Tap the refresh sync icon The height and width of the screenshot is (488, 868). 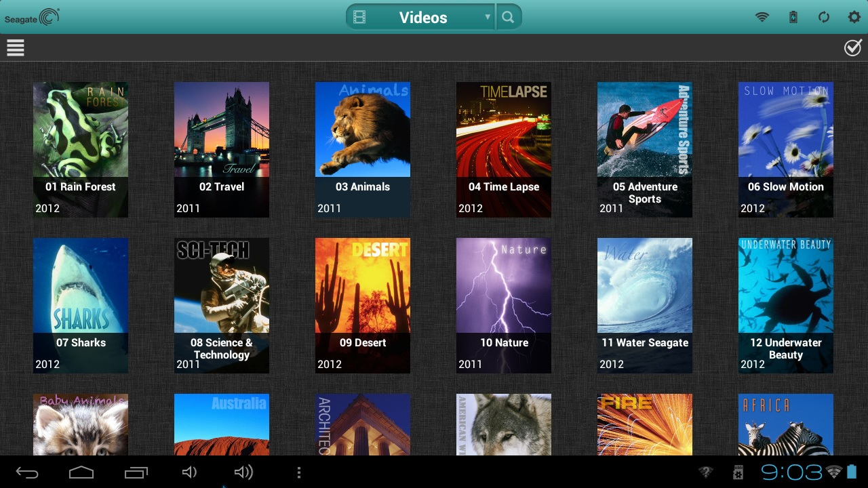pos(824,18)
